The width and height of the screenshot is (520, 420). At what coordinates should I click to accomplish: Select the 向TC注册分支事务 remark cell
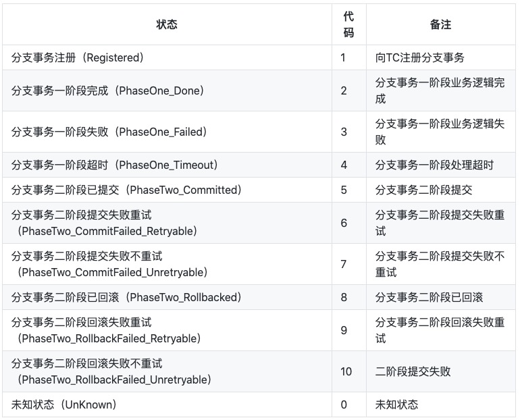point(441,57)
